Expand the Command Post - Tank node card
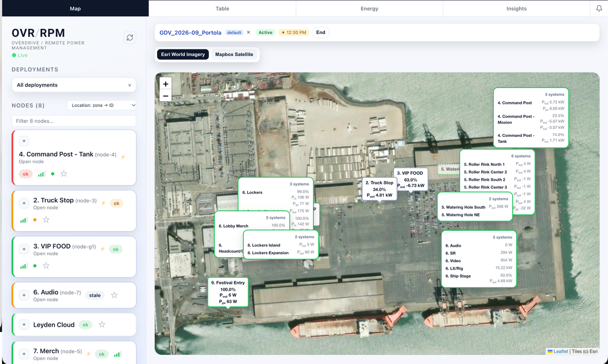 click(x=24, y=141)
